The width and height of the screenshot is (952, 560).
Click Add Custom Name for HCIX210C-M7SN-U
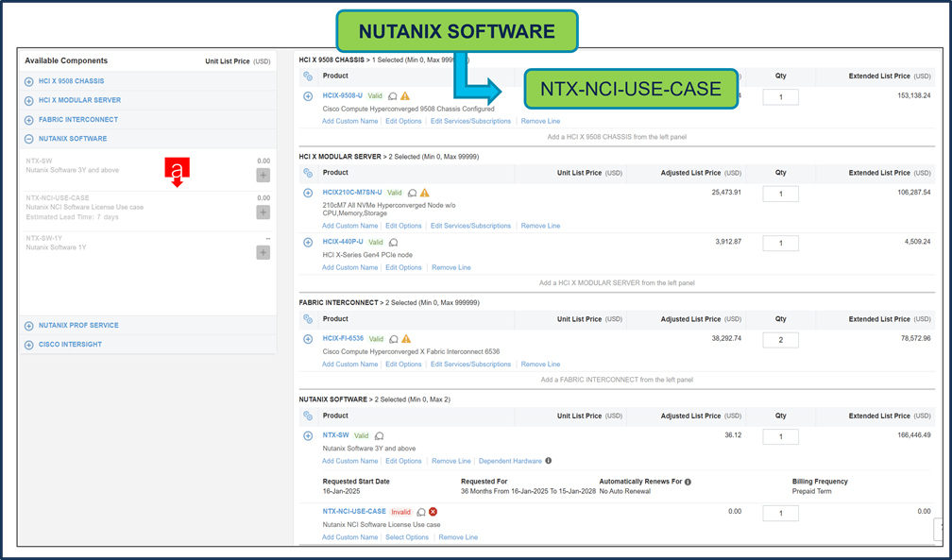click(349, 226)
